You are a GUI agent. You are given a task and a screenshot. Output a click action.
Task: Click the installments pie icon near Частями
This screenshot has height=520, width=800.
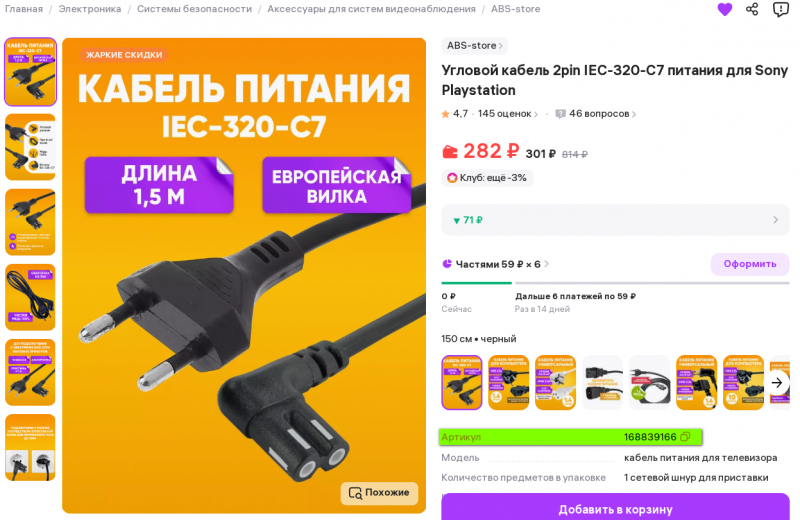(x=447, y=264)
